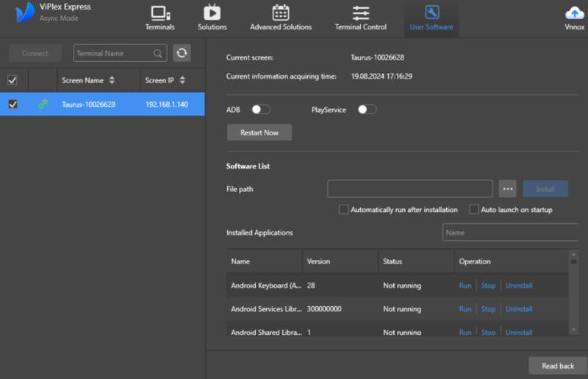Open the Solutions play icon
This screenshot has height=379, width=588.
[x=212, y=13]
